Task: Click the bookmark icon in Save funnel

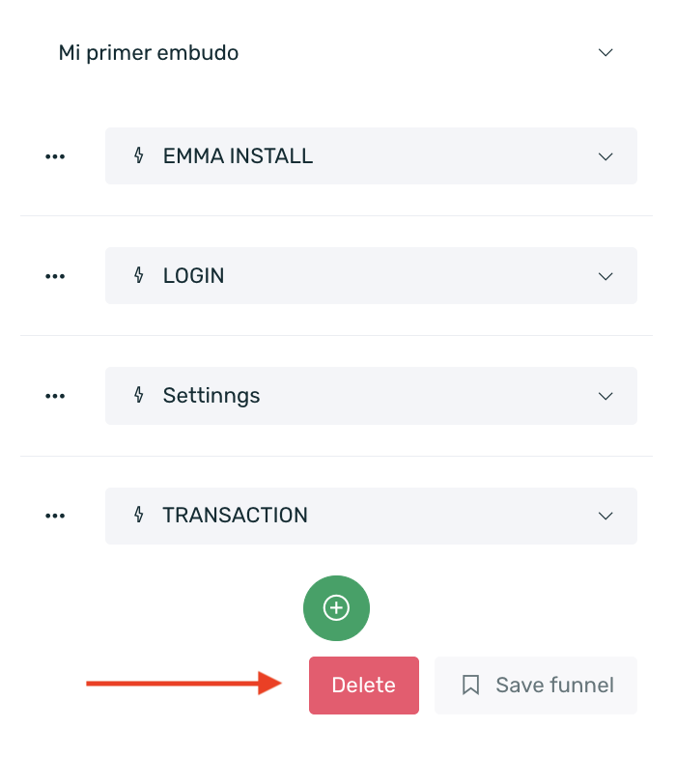Action: (470, 686)
